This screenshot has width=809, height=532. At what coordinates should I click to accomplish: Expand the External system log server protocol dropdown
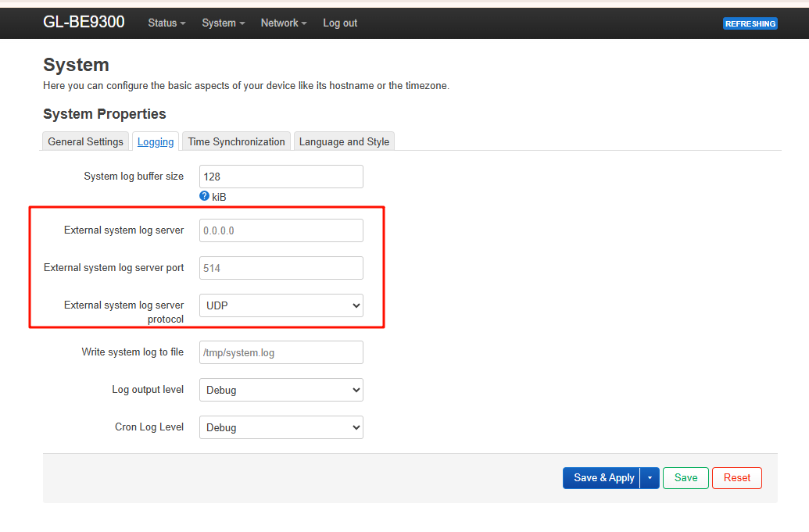(281, 305)
